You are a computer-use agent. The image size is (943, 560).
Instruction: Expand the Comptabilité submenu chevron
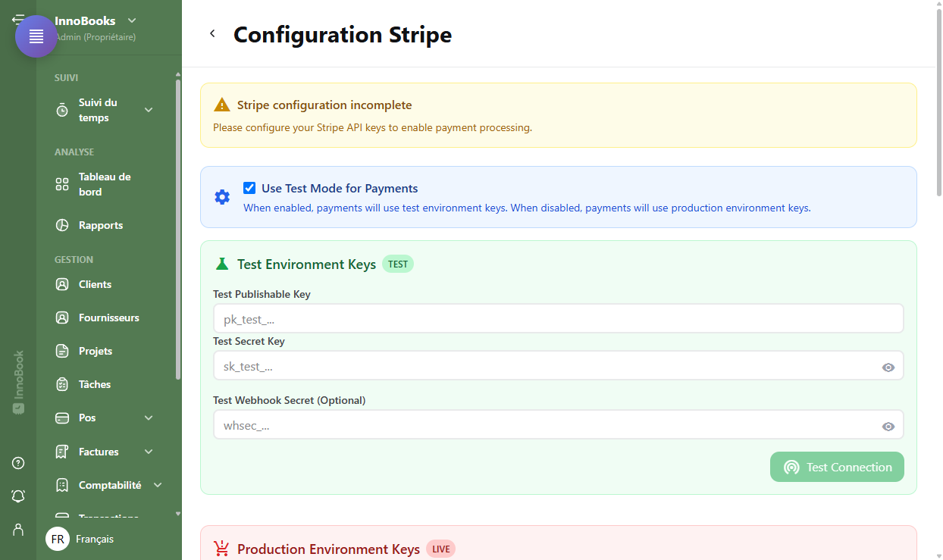[158, 485]
